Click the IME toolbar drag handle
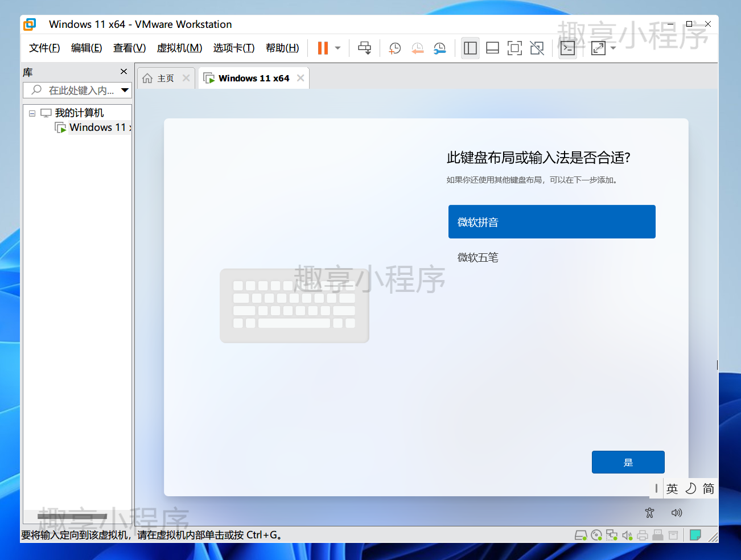The image size is (741, 560). [x=656, y=488]
